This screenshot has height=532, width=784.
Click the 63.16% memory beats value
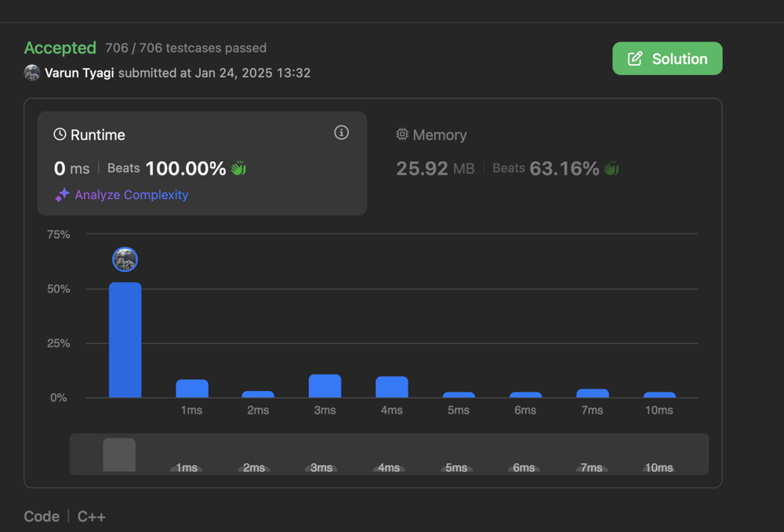point(564,168)
